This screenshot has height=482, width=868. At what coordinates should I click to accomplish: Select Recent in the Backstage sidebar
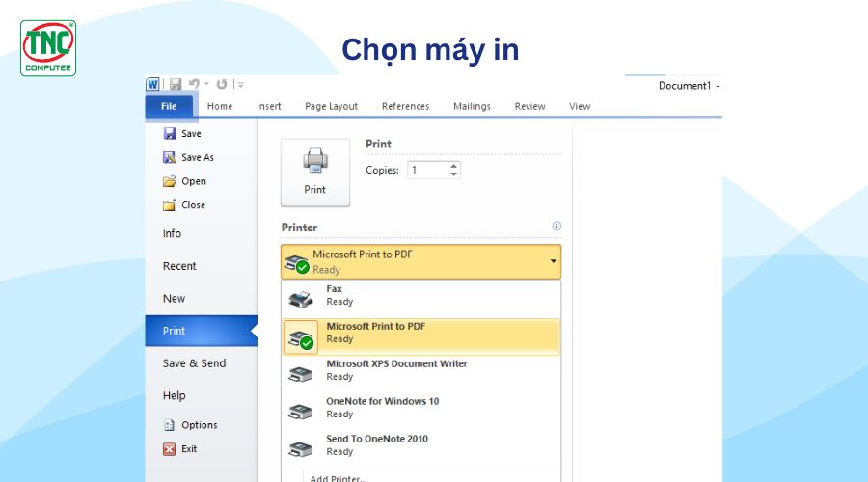point(179,266)
